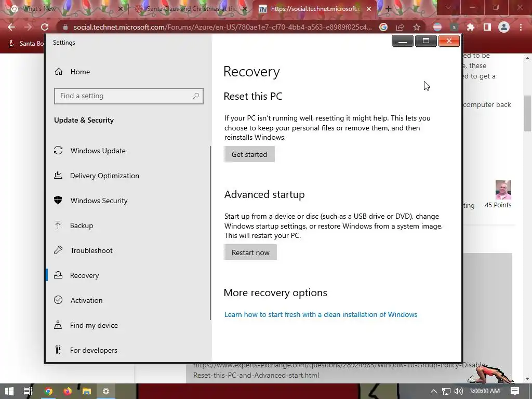This screenshot has width=532, height=399.
Task: Focus the Find a setting search box
Action: click(129, 96)
